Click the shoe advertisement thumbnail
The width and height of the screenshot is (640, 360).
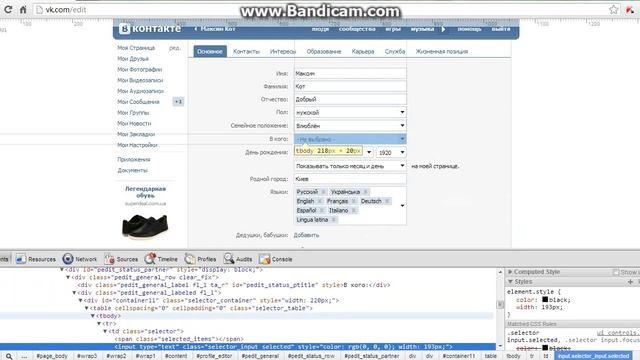point(145,226)
